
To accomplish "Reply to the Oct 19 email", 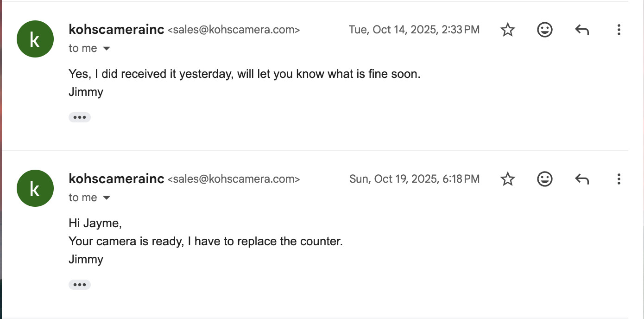I will [581, 179].
